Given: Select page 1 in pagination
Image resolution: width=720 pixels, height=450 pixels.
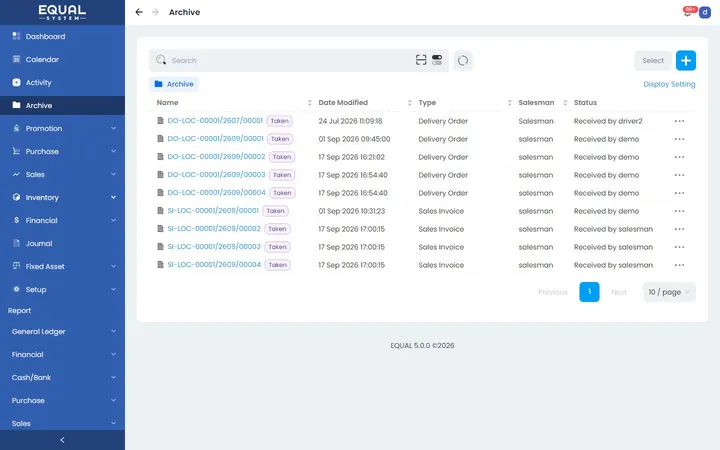Looking at the screenshot, I should (x=589, y=292).
